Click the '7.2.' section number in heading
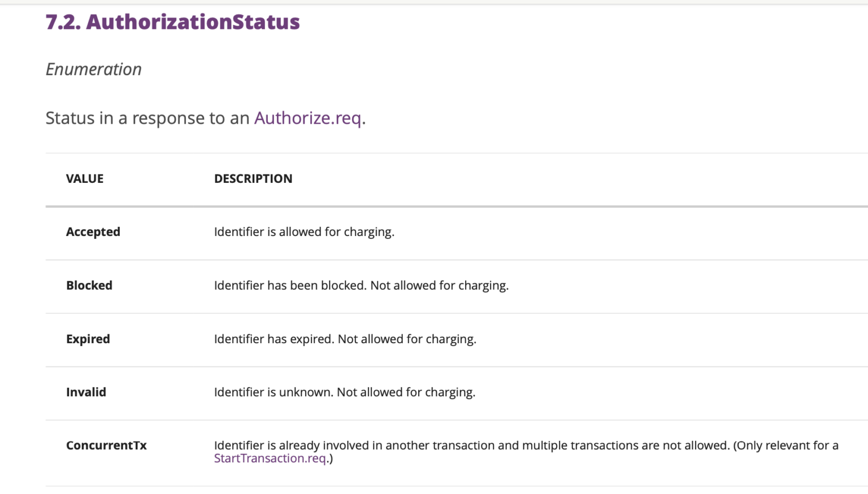The image size is (868, 494). click(x=63, y=22)
